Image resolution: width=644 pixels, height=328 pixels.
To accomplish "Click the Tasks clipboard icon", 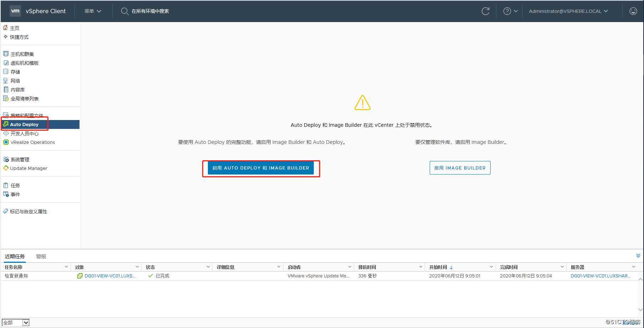I will click(6, 185).
